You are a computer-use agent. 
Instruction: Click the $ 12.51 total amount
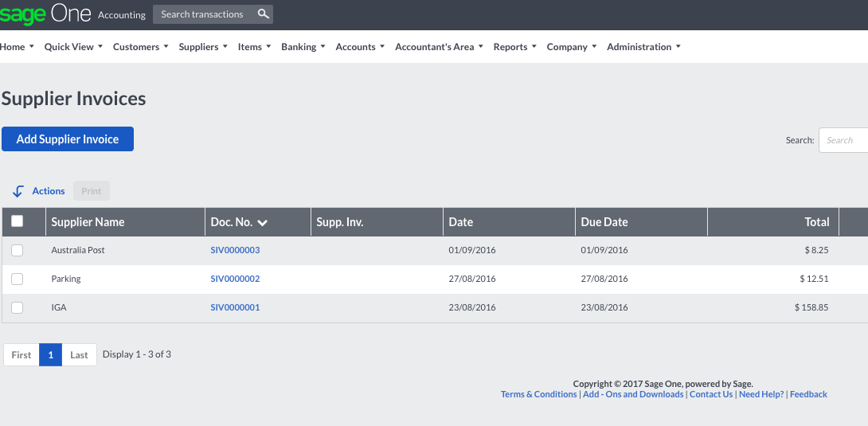(815, 279)
